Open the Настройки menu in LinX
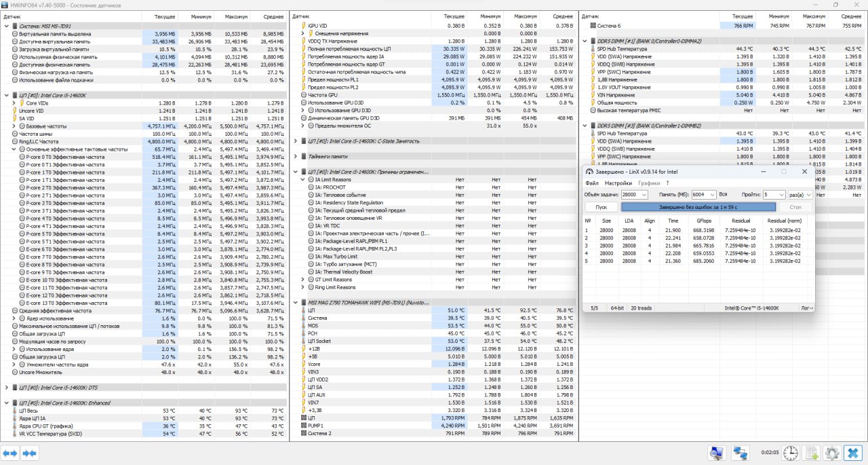Screen dimensions: 868x465 coord(618,183)
